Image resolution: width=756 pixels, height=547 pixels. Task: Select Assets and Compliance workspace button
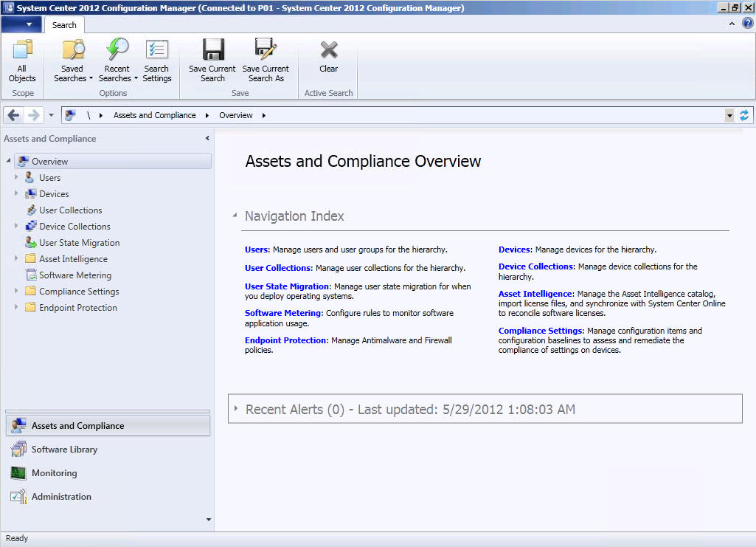pyautogui.click(x=108, y=425)
